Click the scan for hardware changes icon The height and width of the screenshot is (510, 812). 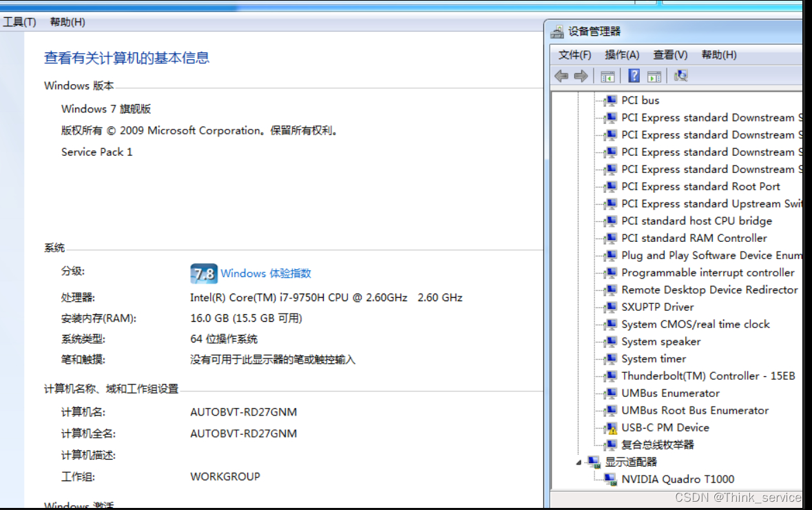click(680, 76)
